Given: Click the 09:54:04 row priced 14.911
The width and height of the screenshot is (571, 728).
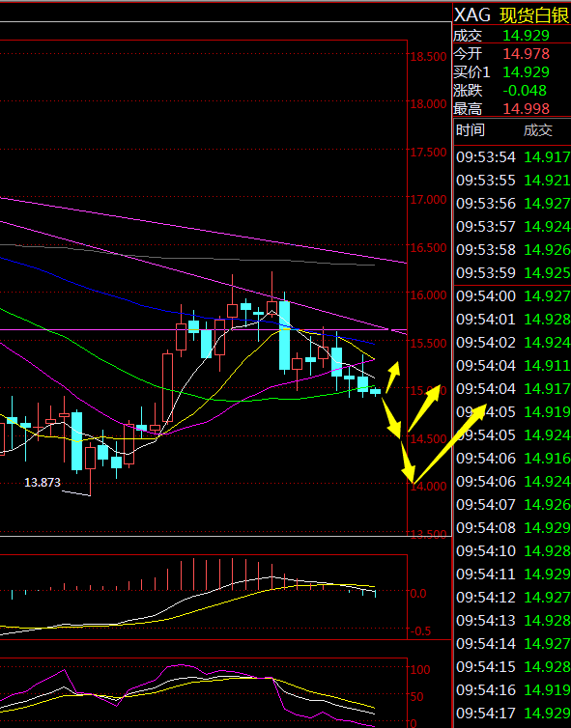Looking at the screenshot, I should pyautogui.click(x=512, y=365).
